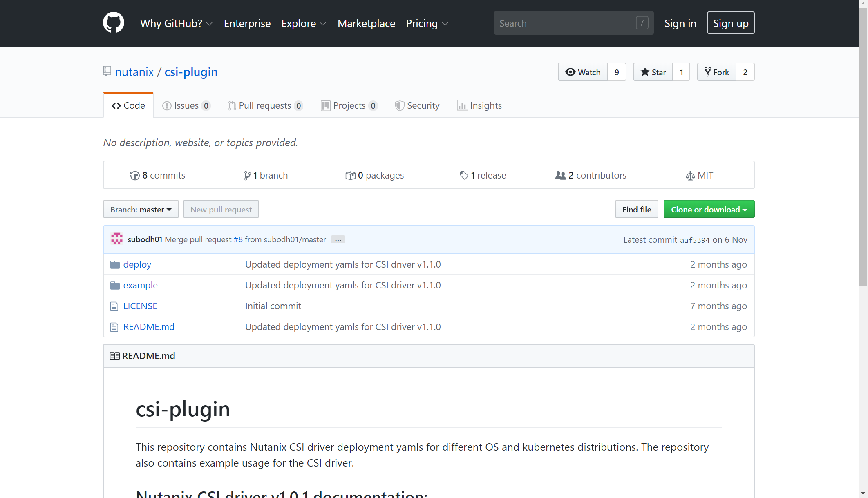Viewport: 868px width, 498px height.
Task: Click the README.md header book icon
Action: [x=114, y=356]
